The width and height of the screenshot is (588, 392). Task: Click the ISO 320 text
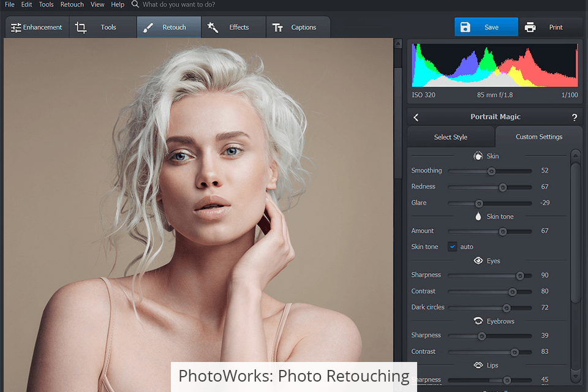(x=423, y=95)
